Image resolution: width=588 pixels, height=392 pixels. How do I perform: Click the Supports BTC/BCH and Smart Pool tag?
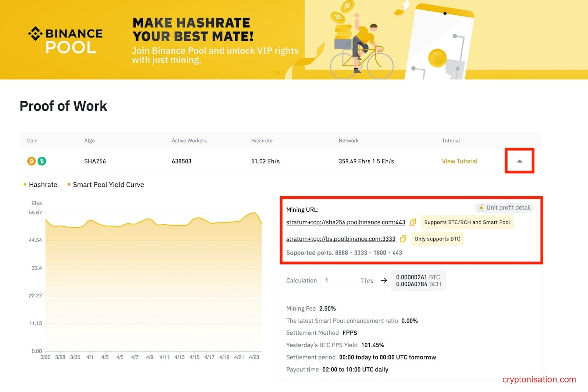pos(467,222)
